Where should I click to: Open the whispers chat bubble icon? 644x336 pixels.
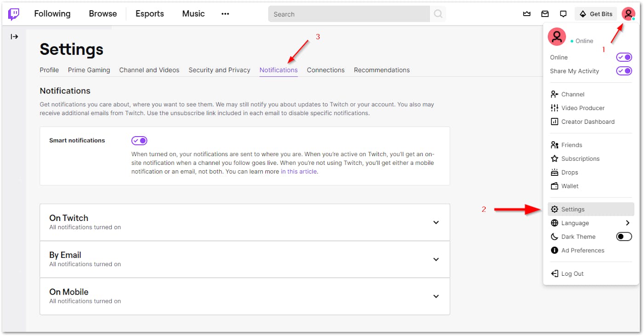[x=563, y=14]
